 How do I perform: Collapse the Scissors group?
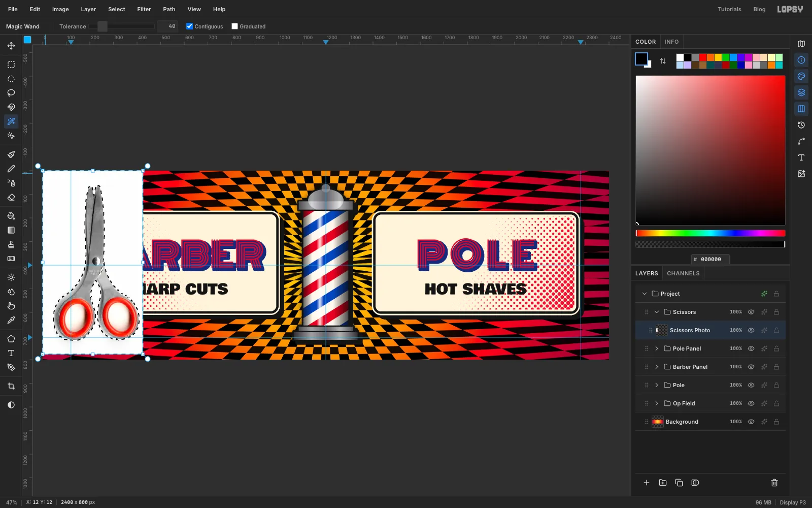[x=657, y=312]
